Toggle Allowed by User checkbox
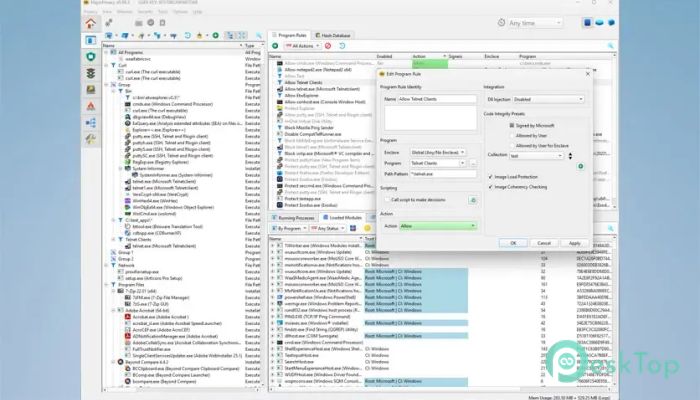Viewport: 700px width, 400px height. pos(512,135)
